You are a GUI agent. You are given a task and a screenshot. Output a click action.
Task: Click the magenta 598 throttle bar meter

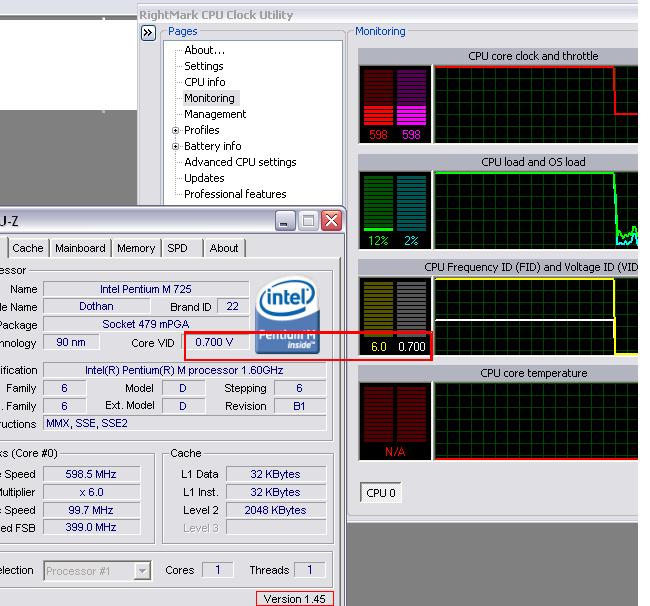coord(411,104)
